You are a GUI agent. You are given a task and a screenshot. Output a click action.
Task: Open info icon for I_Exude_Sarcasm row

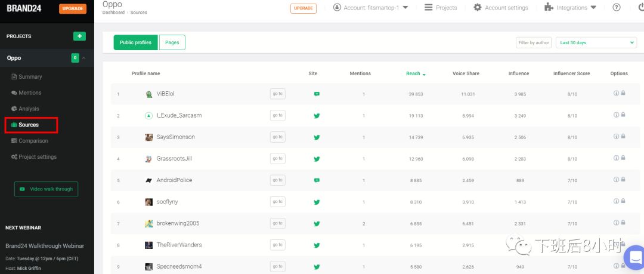coord(616,115)
